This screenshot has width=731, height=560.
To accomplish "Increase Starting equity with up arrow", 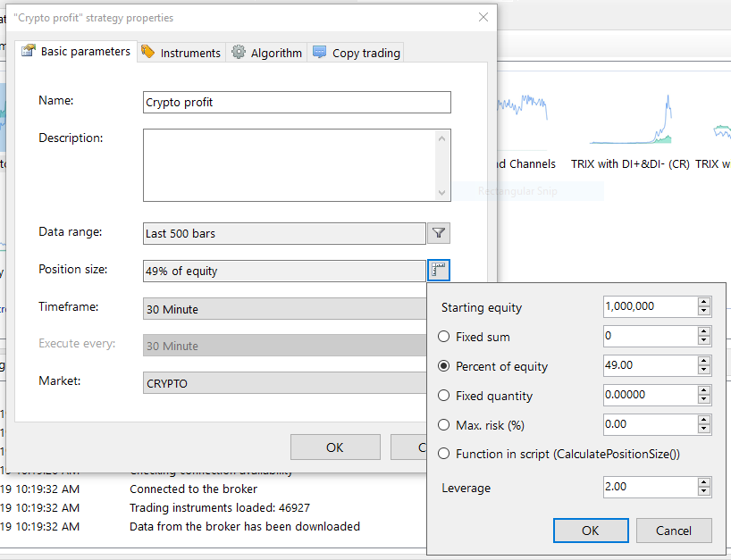I will (704, 302).
